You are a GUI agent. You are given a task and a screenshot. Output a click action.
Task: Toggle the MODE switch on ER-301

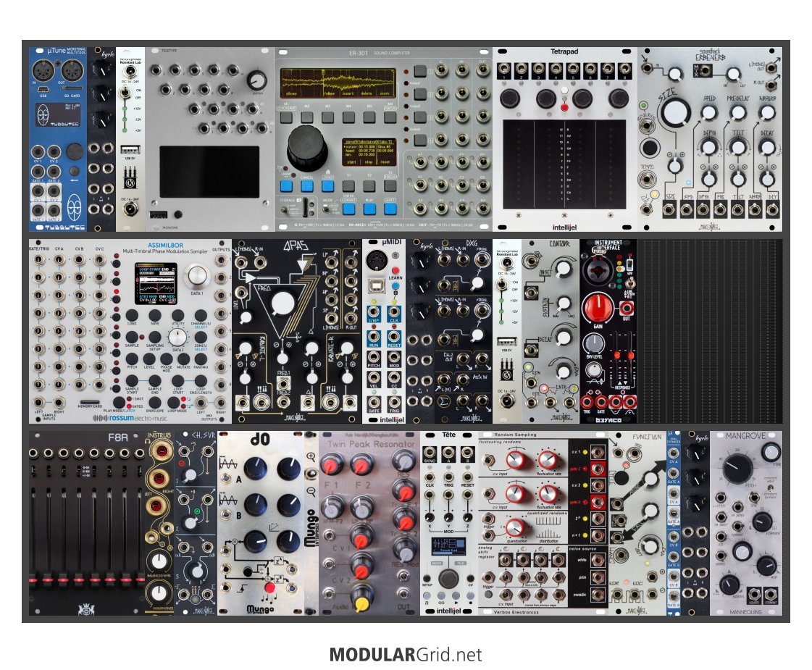[x=327, y=208]
